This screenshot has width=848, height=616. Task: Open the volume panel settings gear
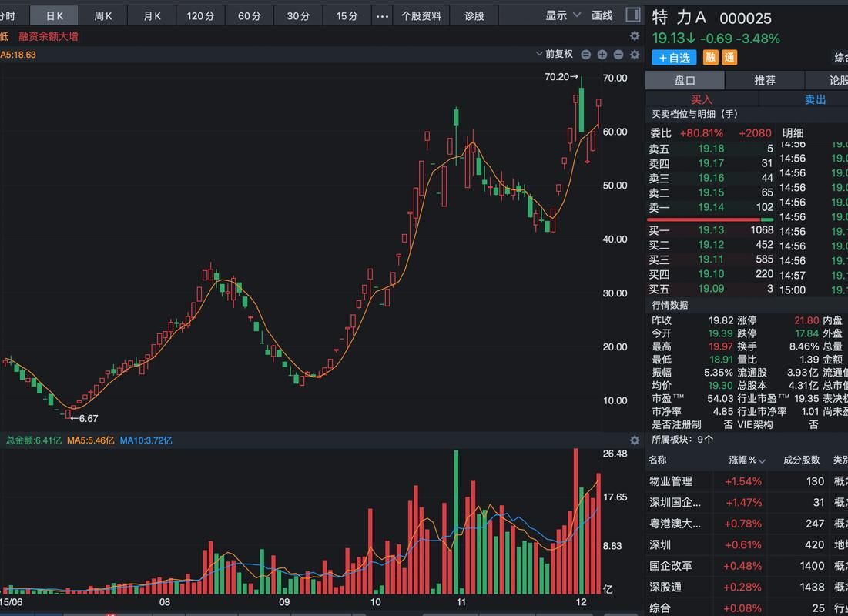634,440
